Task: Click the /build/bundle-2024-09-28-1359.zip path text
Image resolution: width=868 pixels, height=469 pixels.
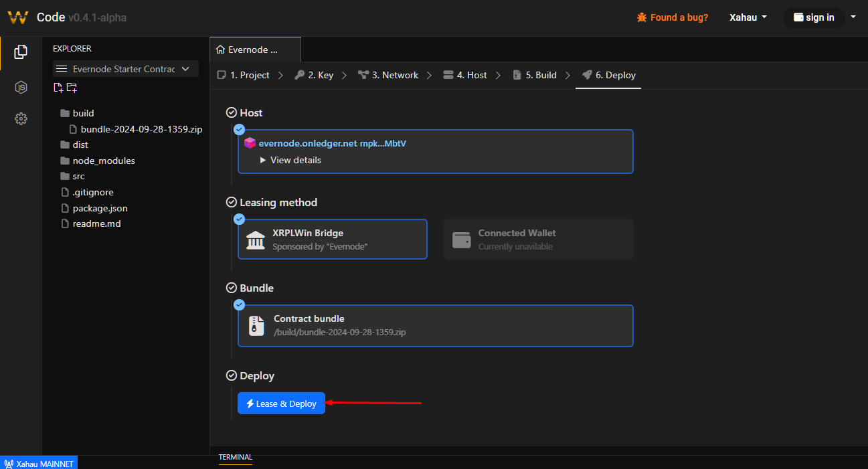Action: pos(340,332)
